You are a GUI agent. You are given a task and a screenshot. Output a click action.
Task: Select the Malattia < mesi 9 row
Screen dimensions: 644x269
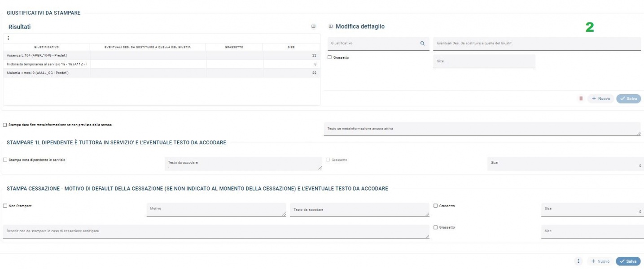click(x=45, y=73)
